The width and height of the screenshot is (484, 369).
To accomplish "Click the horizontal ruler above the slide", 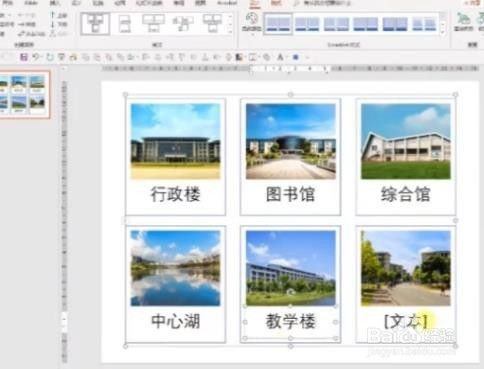I will click(x=291, y=69).
